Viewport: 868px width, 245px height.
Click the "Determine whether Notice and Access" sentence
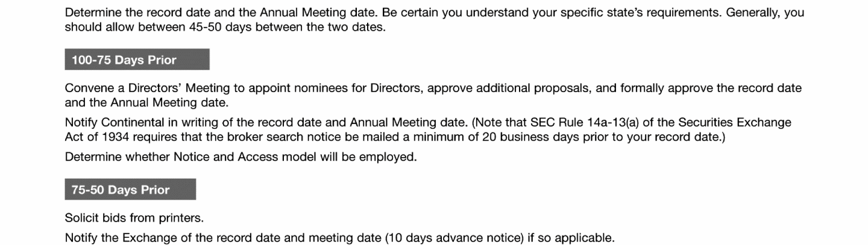tap(241, 157)
